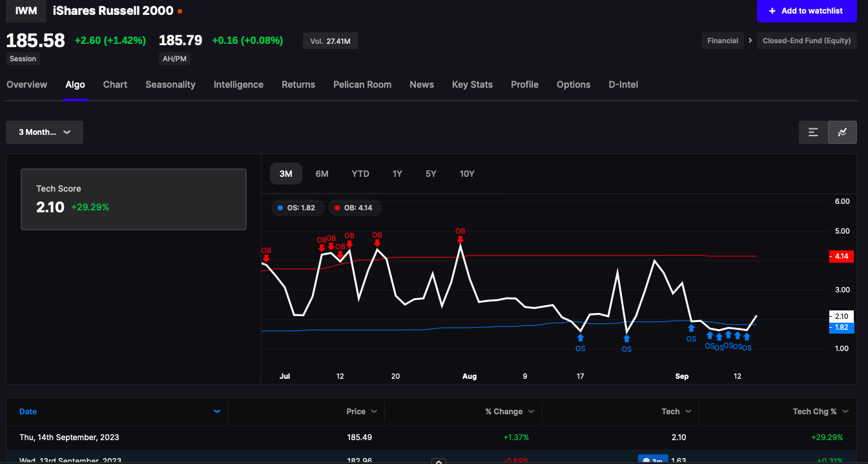Click the Vol. 27.41M volume badge
868x464 pixels.
click(331, 41)
